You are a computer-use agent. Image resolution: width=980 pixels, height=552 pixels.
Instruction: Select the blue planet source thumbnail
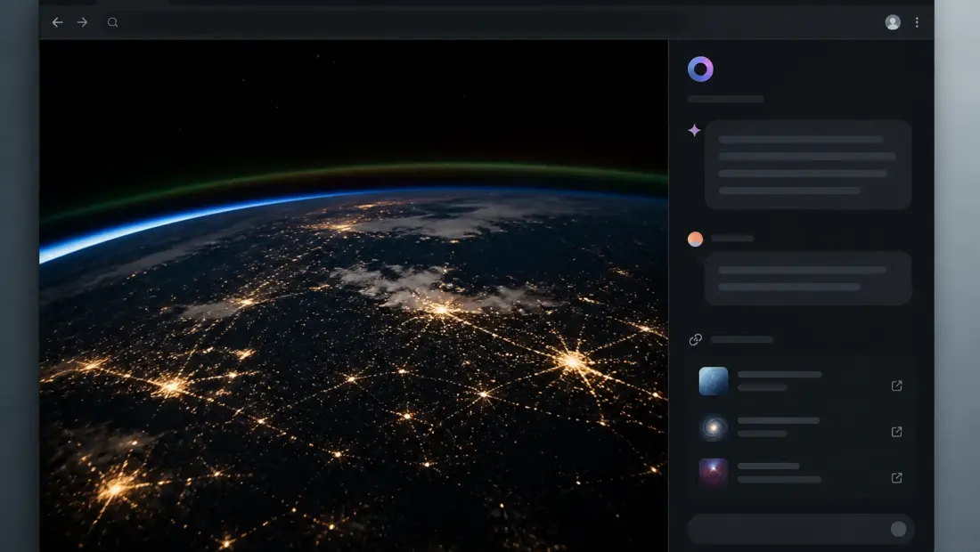[713, 382]
